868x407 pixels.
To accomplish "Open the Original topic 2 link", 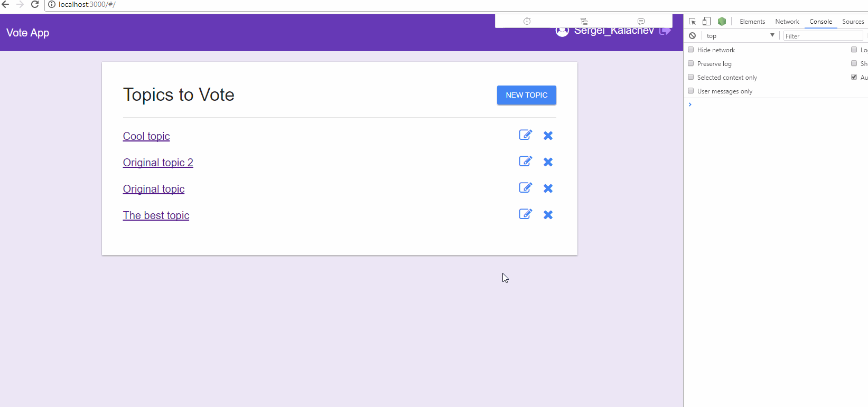I will [158, 163].
